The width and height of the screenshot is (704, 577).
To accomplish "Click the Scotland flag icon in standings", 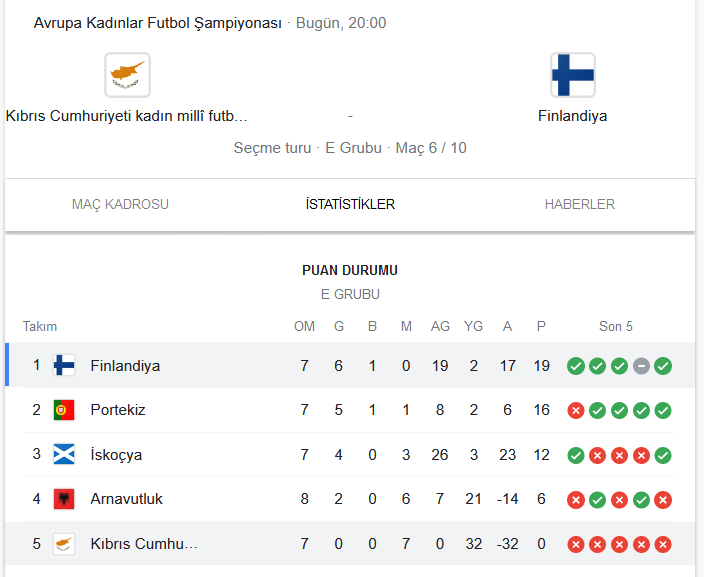I will tap(64, 454).
